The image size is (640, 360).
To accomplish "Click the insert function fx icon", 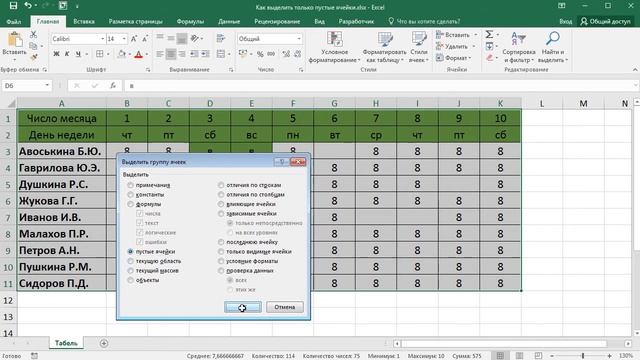I will (x=113, y=86).
